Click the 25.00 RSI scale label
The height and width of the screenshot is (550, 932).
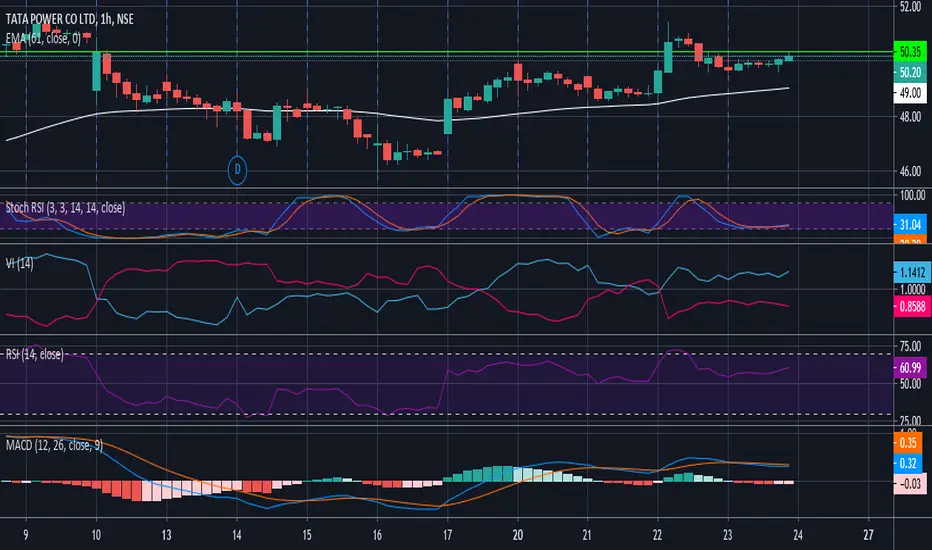tap(910, 421)
